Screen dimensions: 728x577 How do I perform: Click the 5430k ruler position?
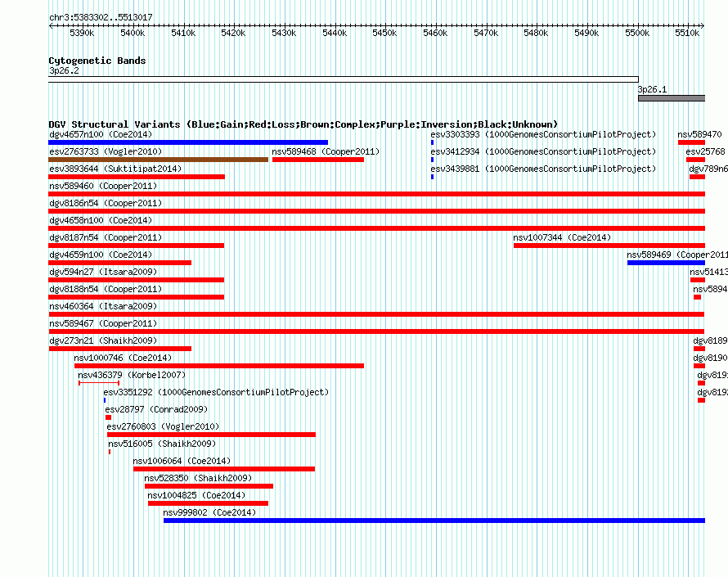(284, 33)
